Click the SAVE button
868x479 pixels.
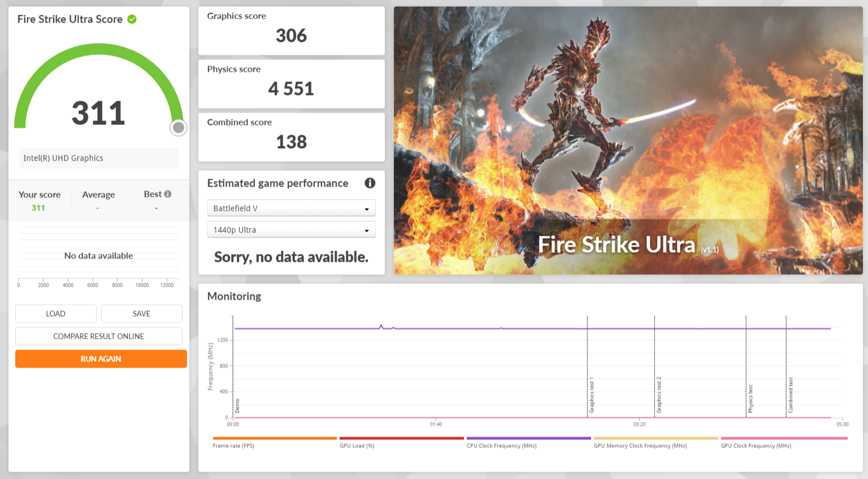(142, 313)
